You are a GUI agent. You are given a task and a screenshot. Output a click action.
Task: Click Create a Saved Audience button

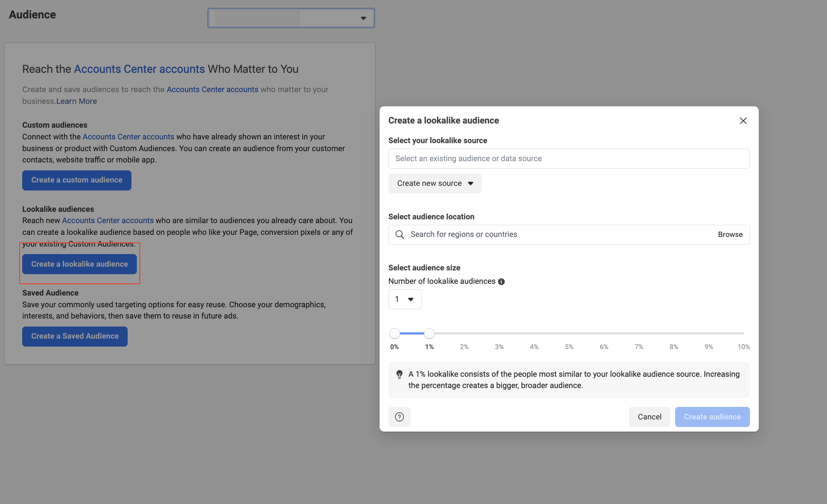(75, 337)
